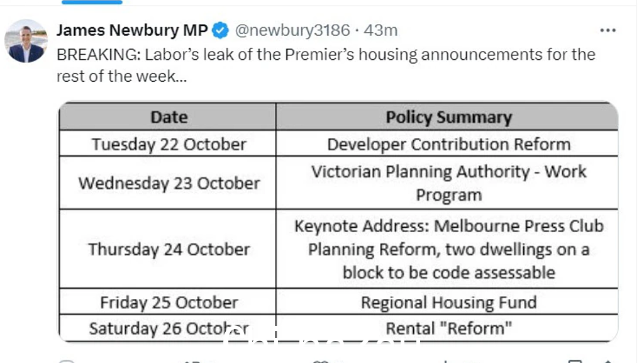Screen dimensions: 644x363
Task: Click the Wednesday 23 October cell in image
Action: click(x=169, y=183)
